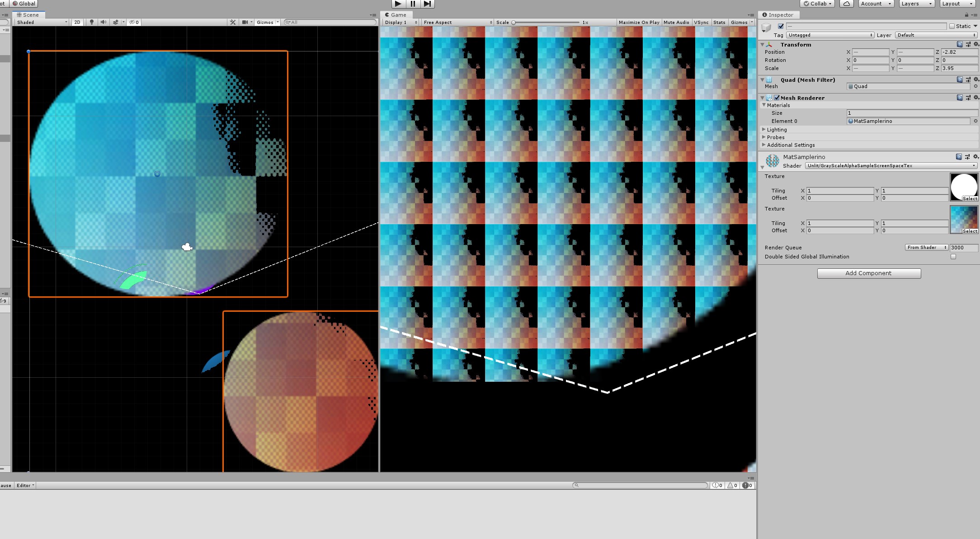This screenshot has height=539, width=980.
Task: Open the Shaded draw mode dropdown
Action: point(41,22)
